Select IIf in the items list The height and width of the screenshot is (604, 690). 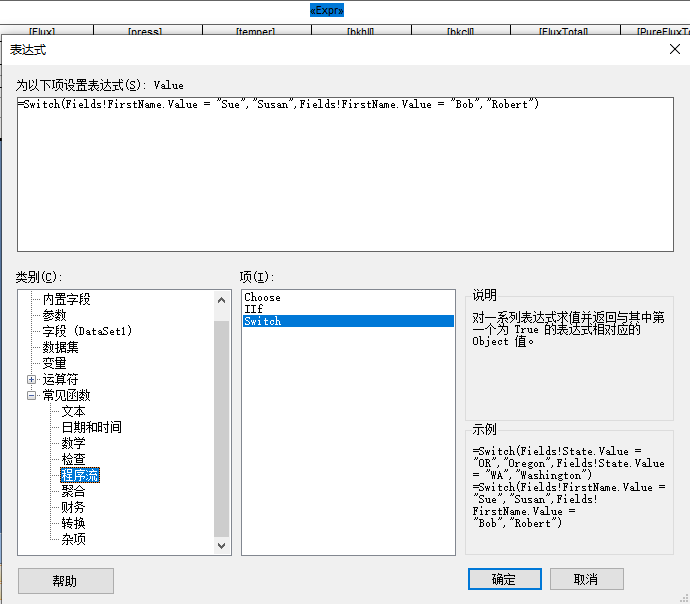coord(253,309)
